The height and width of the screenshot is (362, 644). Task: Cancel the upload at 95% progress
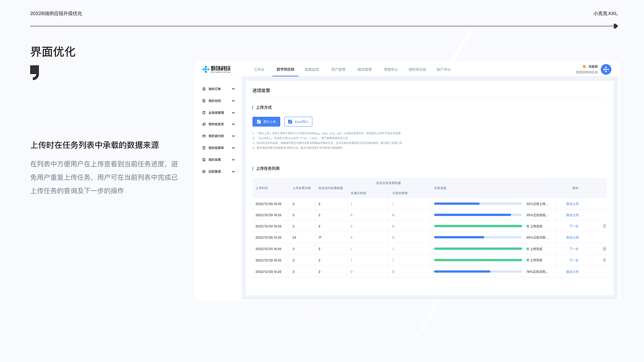click(x=573, y=215)
